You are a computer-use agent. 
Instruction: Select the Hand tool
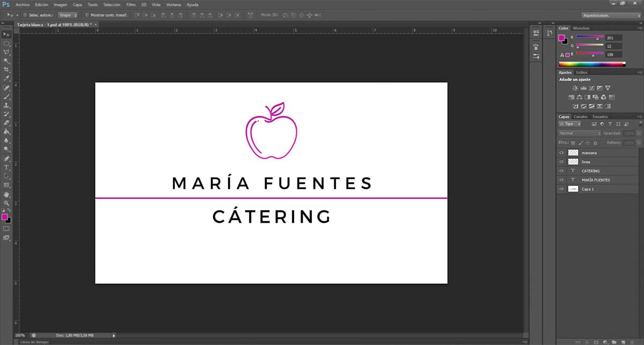coord(7,194)
